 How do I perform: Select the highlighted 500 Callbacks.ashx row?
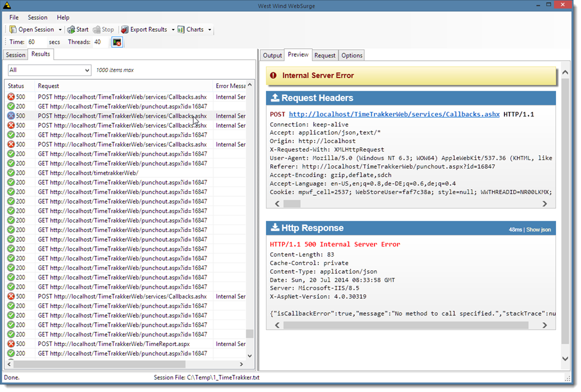tap(125, 116)
